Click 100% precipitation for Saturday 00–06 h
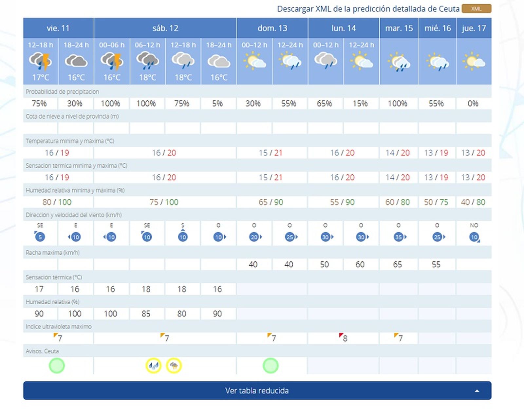 (x=110, y=104)
